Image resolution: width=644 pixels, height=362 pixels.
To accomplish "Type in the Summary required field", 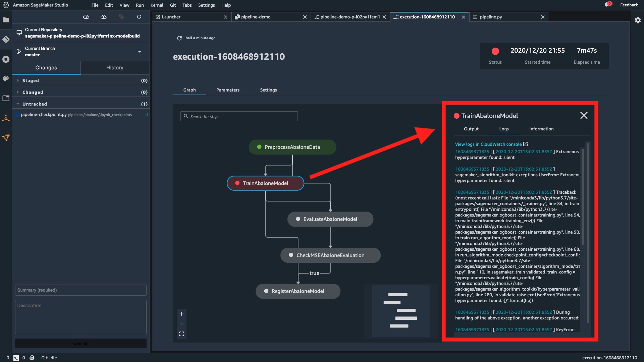I will [80, 290].
